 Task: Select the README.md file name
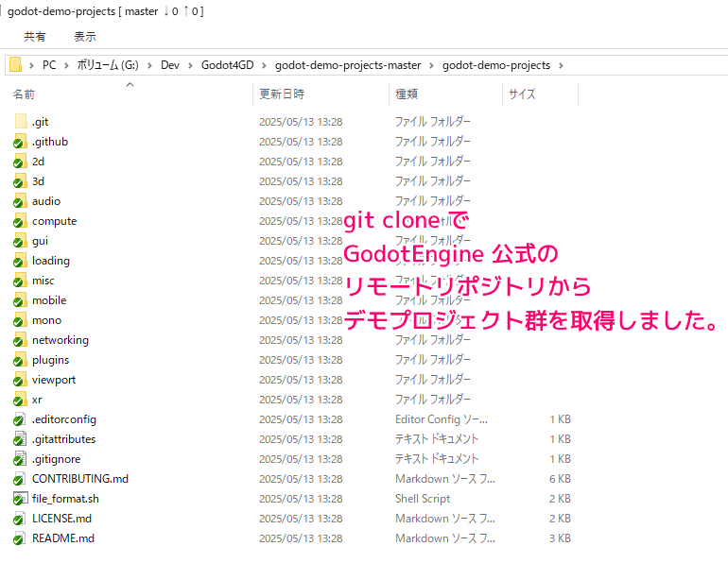63,538
